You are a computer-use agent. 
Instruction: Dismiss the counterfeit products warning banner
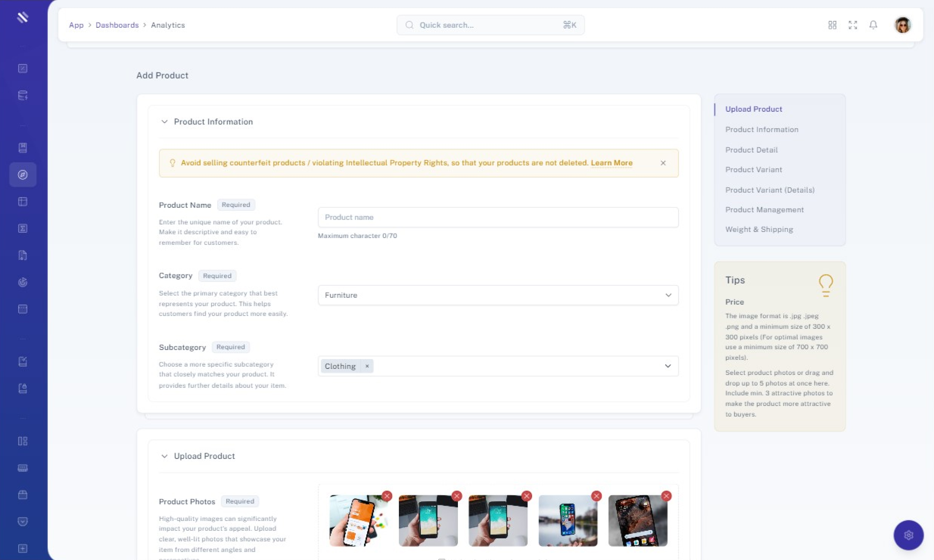pyautogui.click(x=663, y=163)
